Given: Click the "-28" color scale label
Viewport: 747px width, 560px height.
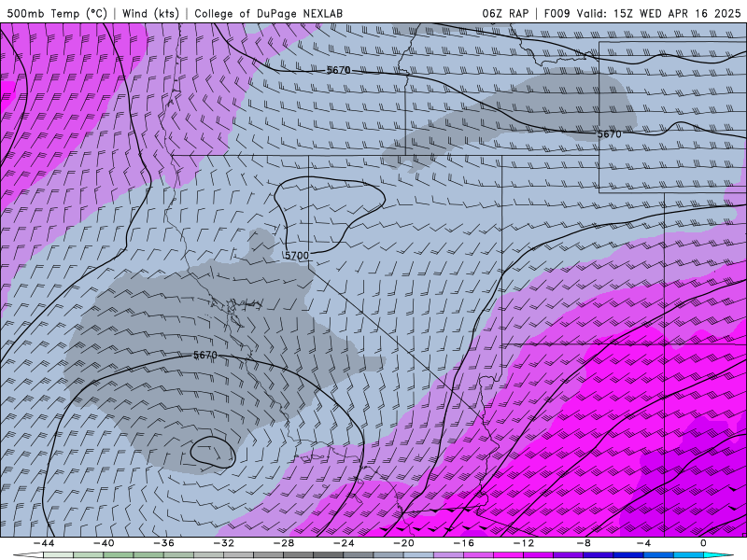Looking at the screenshot, I should pyautogui.click(x=284, y=543).
